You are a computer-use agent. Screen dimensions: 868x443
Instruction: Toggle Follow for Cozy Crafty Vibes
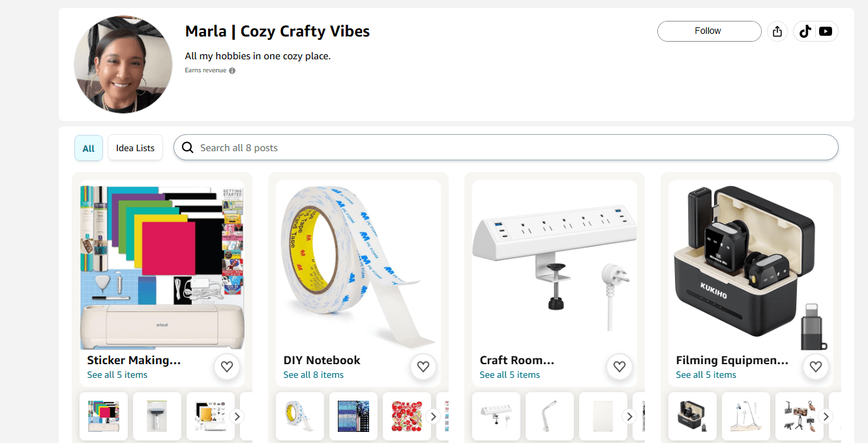coord(709,31)
